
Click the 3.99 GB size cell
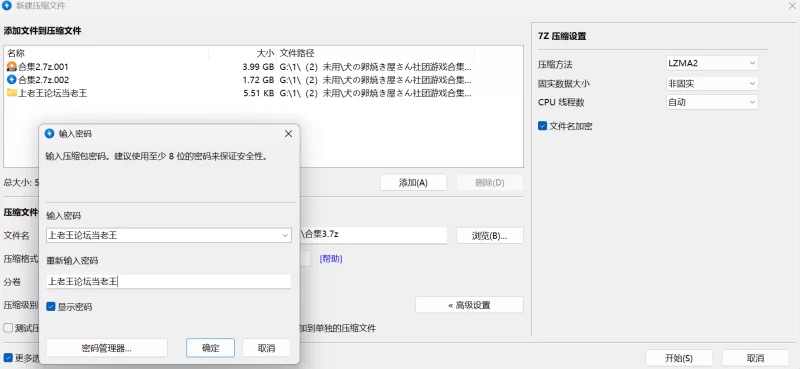click(258, 66)
